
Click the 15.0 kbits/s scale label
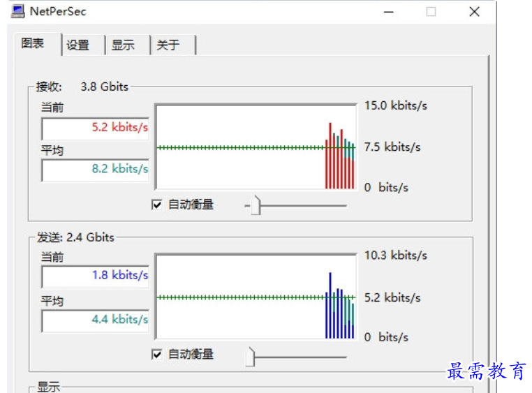click(396, 105)
